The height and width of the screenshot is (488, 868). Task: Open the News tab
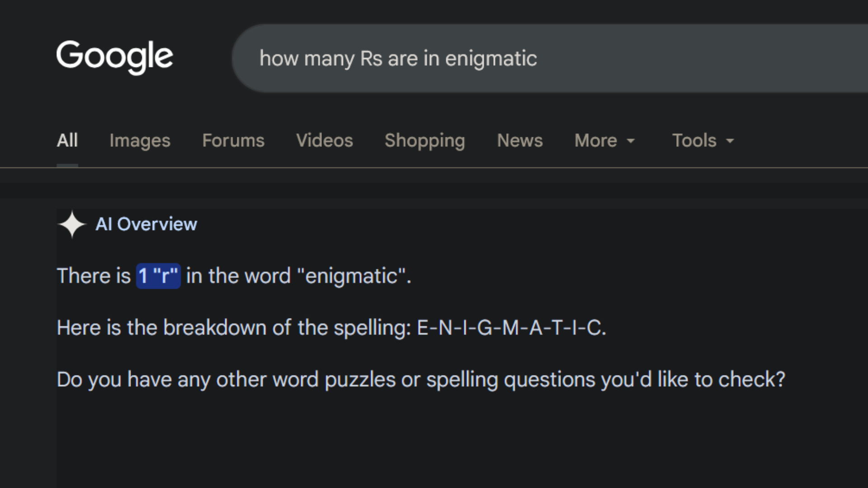coord(520,141)
